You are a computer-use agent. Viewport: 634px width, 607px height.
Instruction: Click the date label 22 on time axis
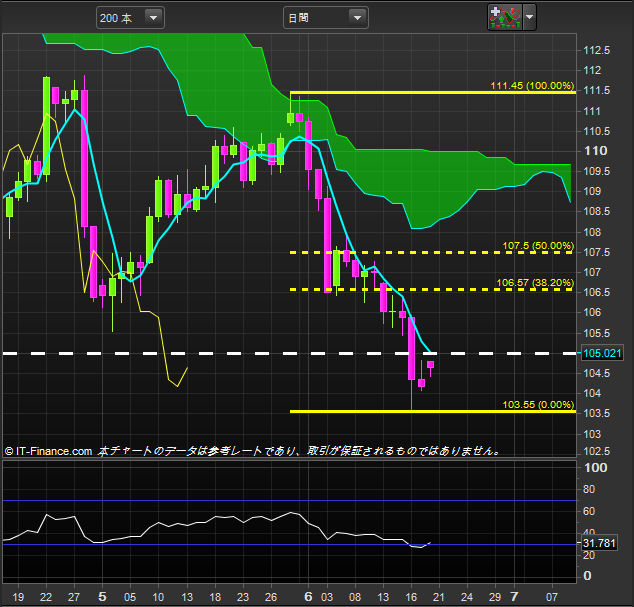[x=46, y=597]
